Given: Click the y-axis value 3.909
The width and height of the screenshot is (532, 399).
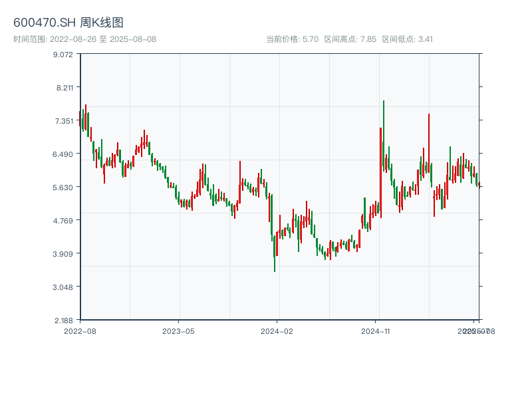Looking at the screenshot, I should click(63, 254).
